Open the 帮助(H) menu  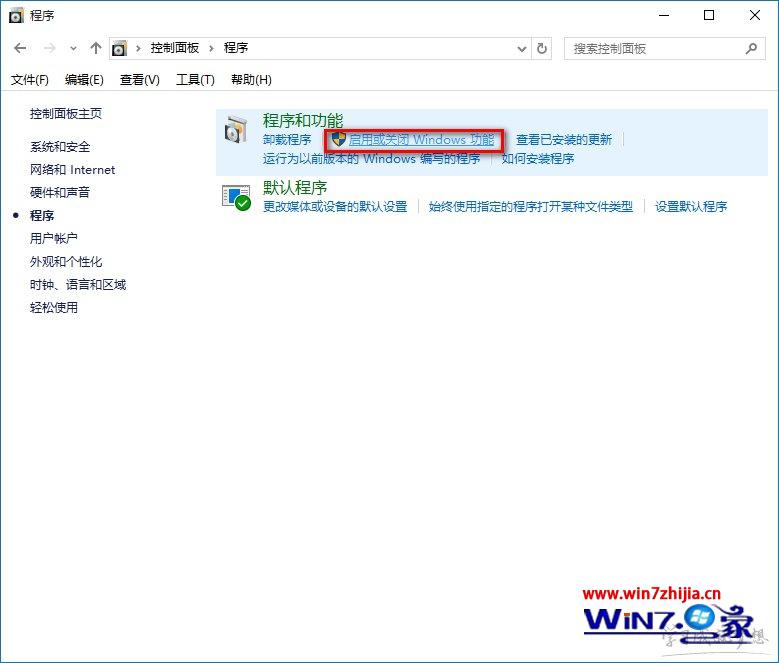tap(251, 80)
